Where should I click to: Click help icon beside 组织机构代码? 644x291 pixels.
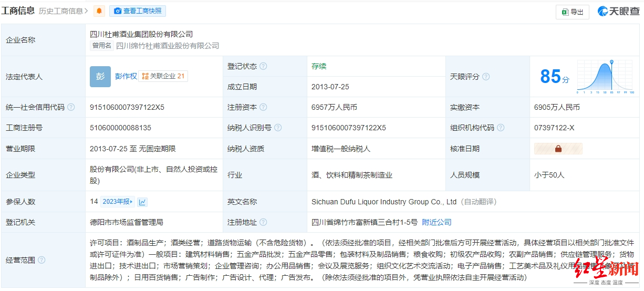tap(501, 128)
